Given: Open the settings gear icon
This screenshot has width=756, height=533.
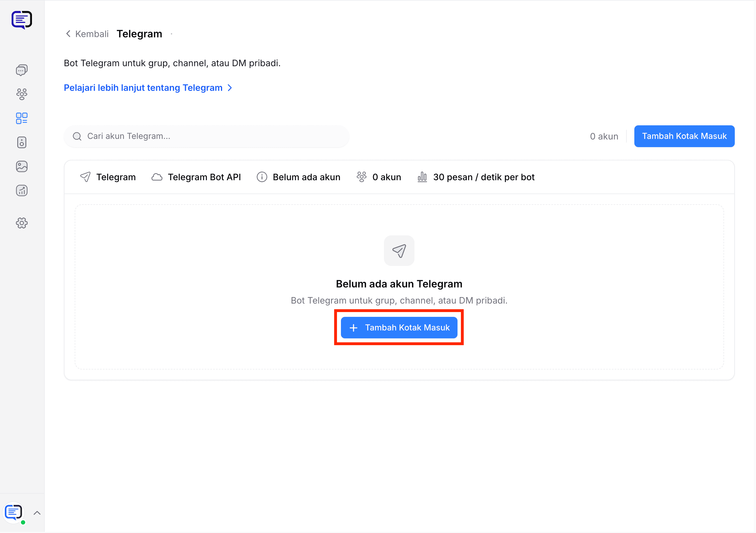Looking at the screenshot, I should click(x=22, y=223).
